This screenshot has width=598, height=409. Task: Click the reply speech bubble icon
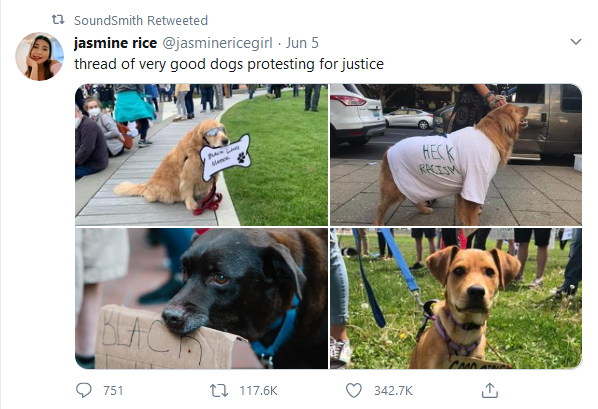pyautogui.click(x=84, y=390)
